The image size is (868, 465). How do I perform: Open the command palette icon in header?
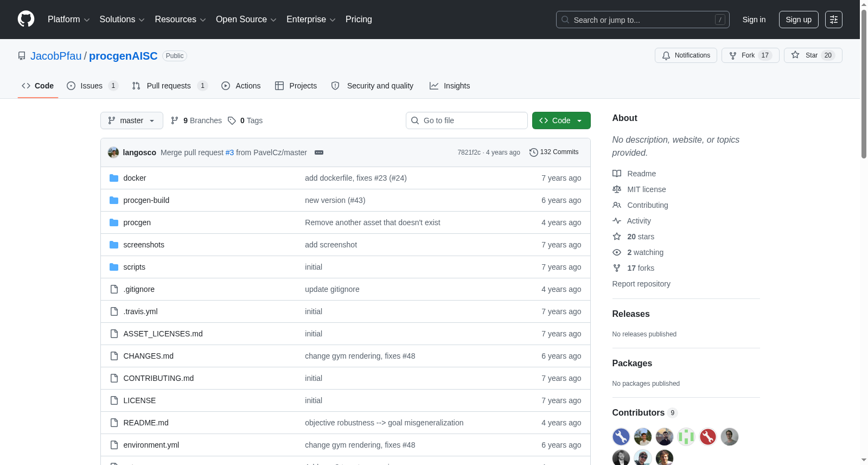click(x=834, y=20)
